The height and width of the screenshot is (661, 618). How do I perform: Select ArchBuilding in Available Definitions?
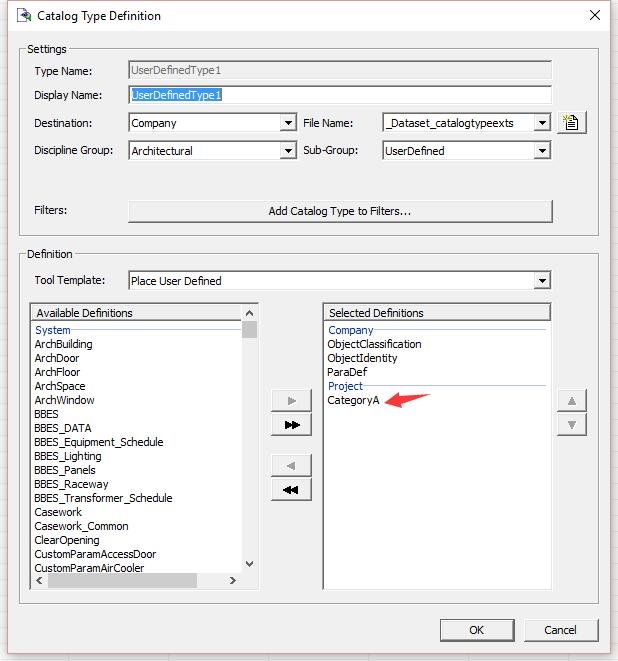coord(63,344)
